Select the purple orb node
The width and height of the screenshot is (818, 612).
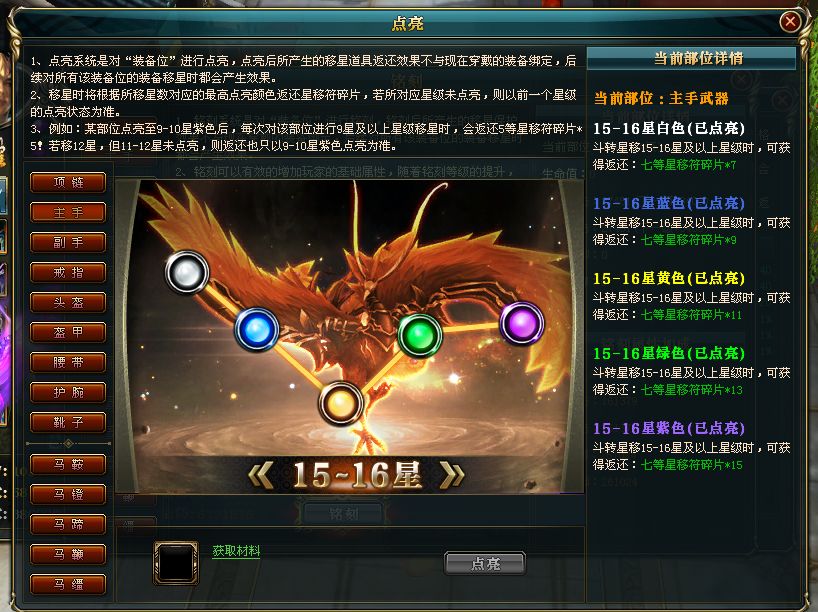click(x=522, y=323)
